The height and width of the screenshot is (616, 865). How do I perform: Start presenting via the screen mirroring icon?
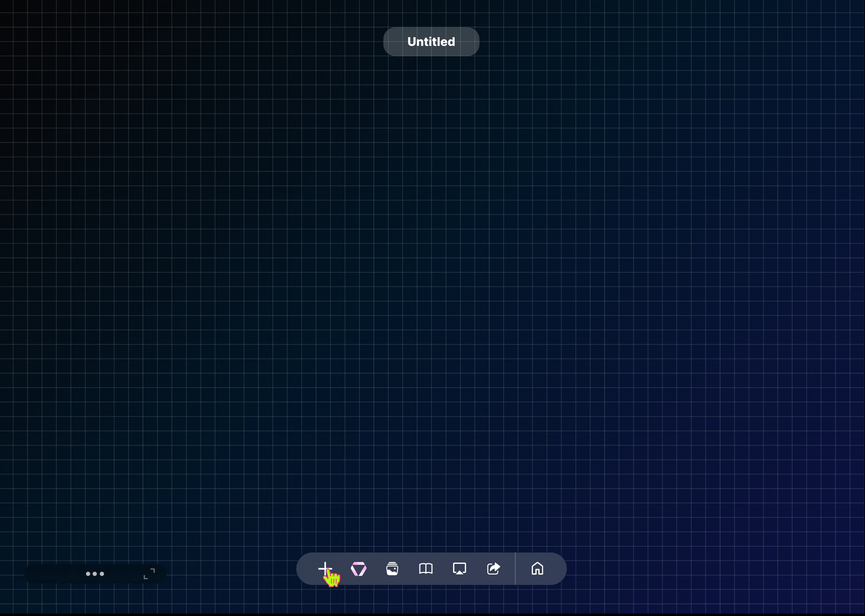pos(459,569)
